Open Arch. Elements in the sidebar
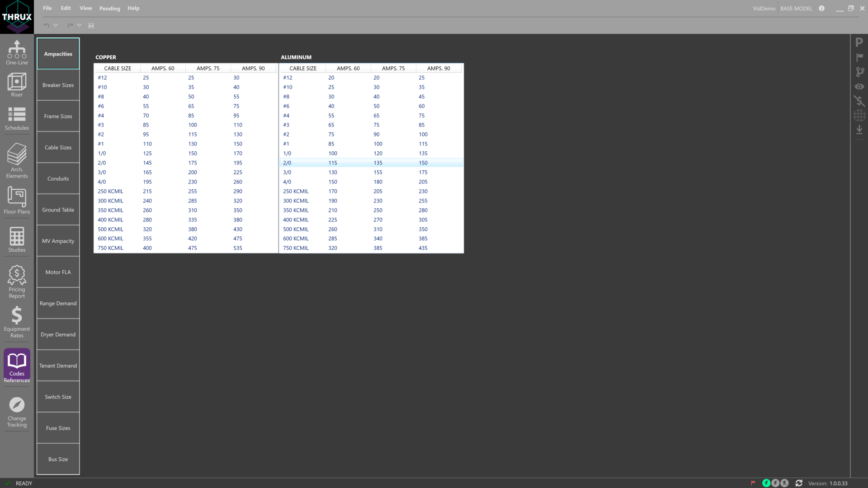This screenshot has height=488, width=868. click(x=17, y=160)
